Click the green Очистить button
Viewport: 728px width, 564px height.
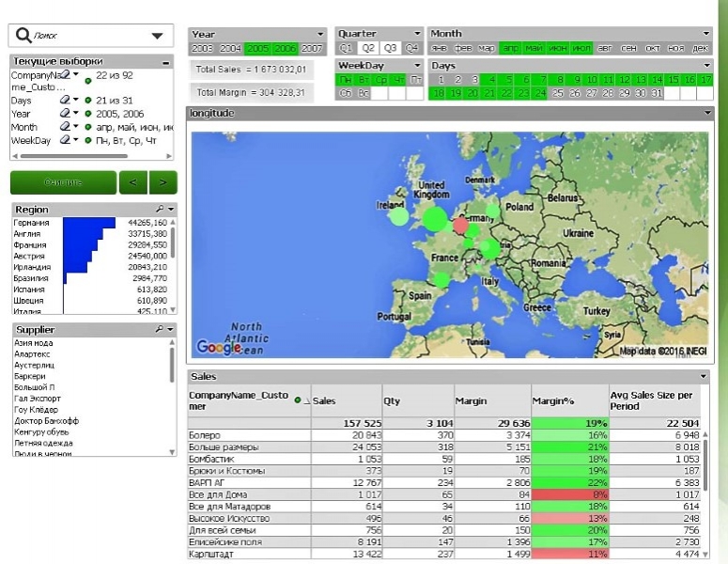coord(63,182)
